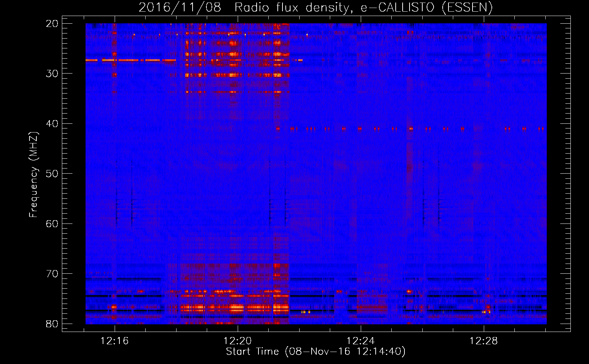This screenshot has width=589, height=364.
Task: Click the '70' frequency tick label
Action: pyautogui.click(x=52, y=274)
